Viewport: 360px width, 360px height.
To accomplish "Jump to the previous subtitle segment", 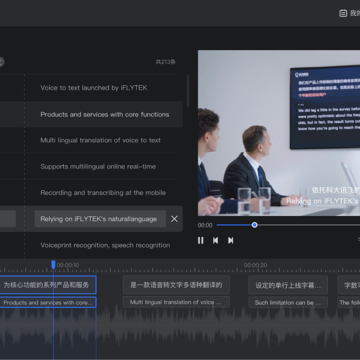I will point(215,240).
